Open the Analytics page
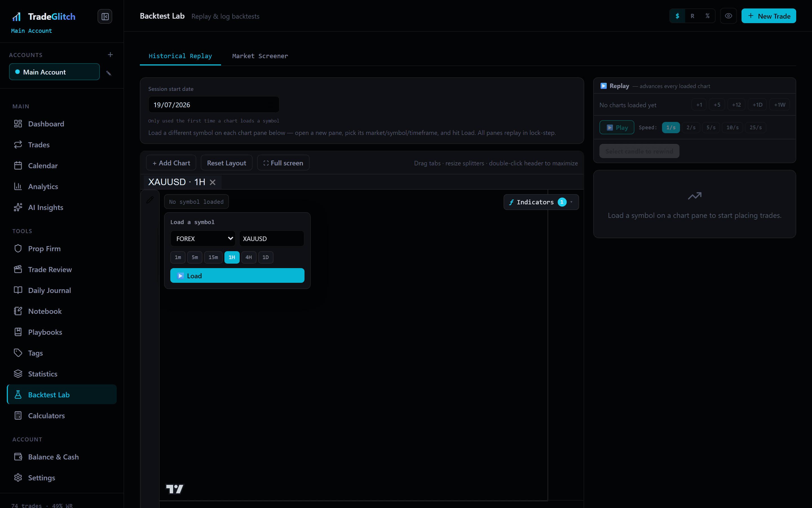 (x=62, y=187)
